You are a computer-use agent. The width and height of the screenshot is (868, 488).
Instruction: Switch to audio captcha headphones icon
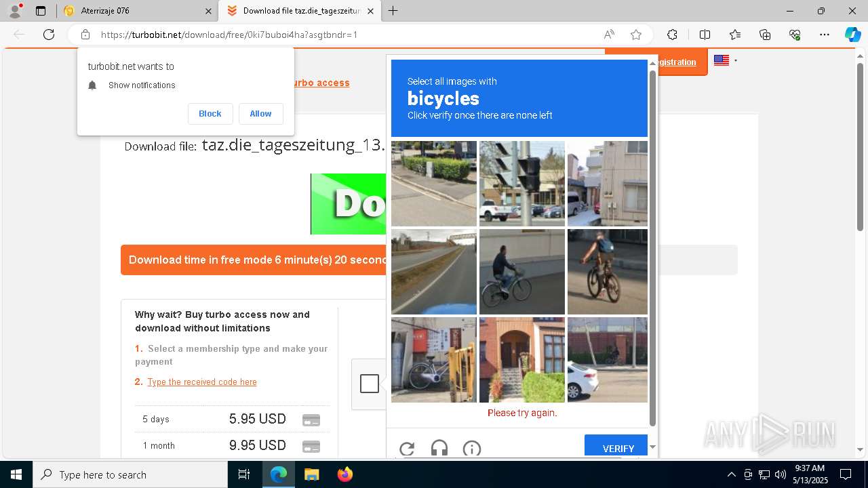pyautogui.click(x=439, y=448)
